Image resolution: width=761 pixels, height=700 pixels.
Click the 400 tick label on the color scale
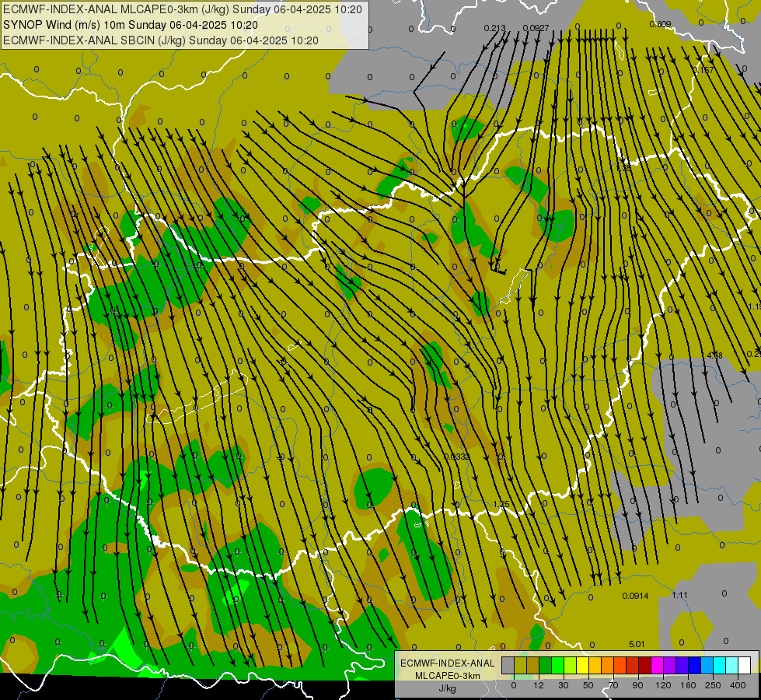pyautogui.click(x=738, y=685)
